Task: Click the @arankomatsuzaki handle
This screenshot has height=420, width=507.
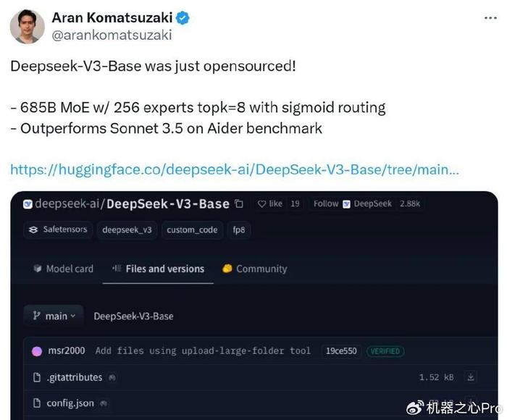Action: 112,35
